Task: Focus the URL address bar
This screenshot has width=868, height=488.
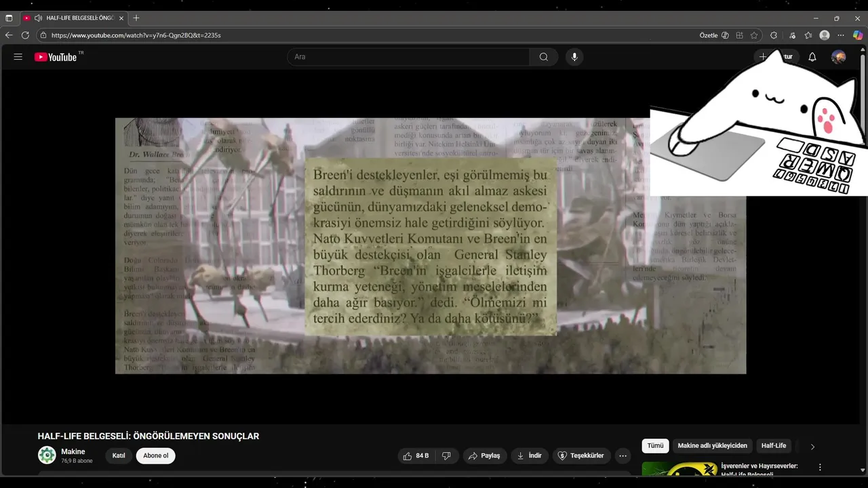Action: coord(366,35)
